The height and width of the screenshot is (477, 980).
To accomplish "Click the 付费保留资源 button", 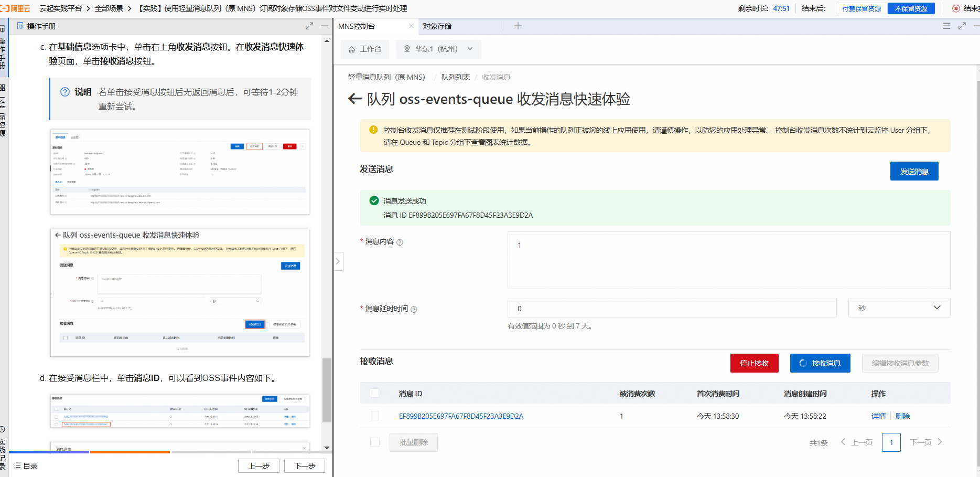I will coord(862,8).
